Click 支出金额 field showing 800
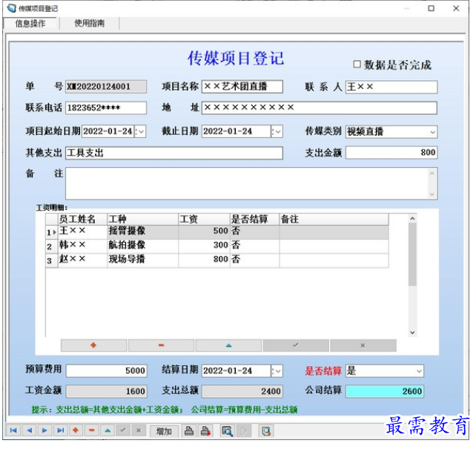 click(x=391, y=152)
